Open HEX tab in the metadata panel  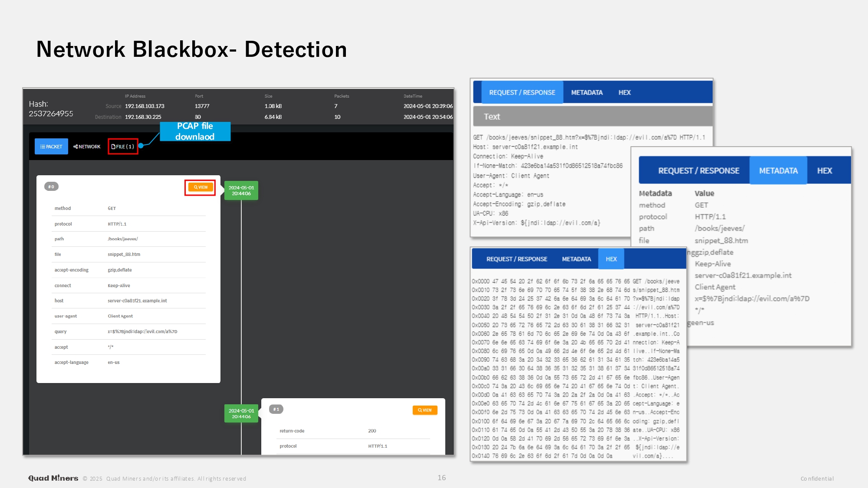pos(824,170)
